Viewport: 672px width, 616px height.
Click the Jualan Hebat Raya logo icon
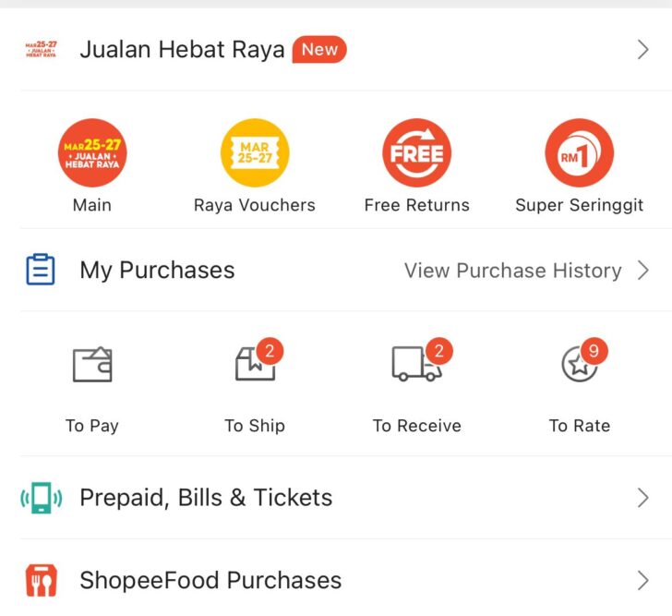[42, 50]
